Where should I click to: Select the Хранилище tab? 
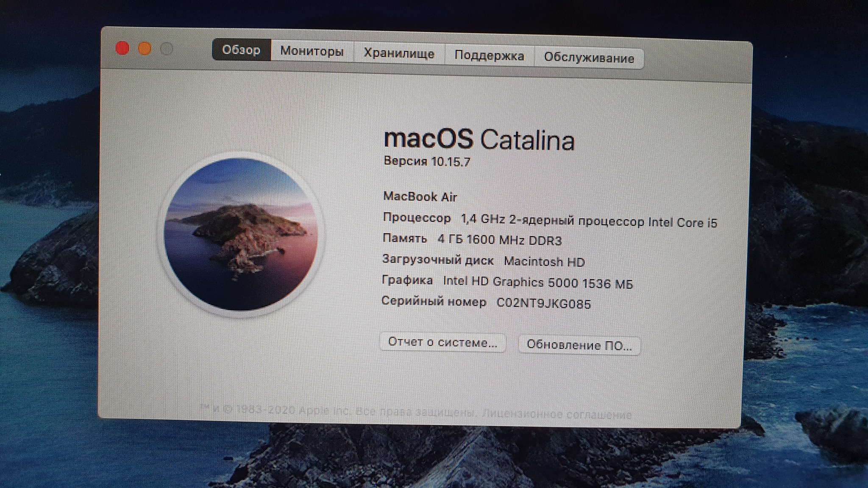point(399,54)
